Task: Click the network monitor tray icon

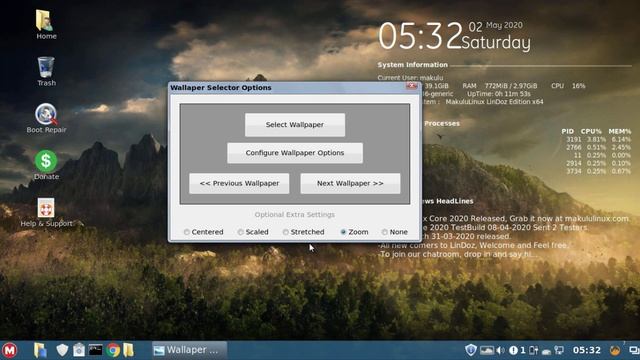Action: (x=559, y=350)
